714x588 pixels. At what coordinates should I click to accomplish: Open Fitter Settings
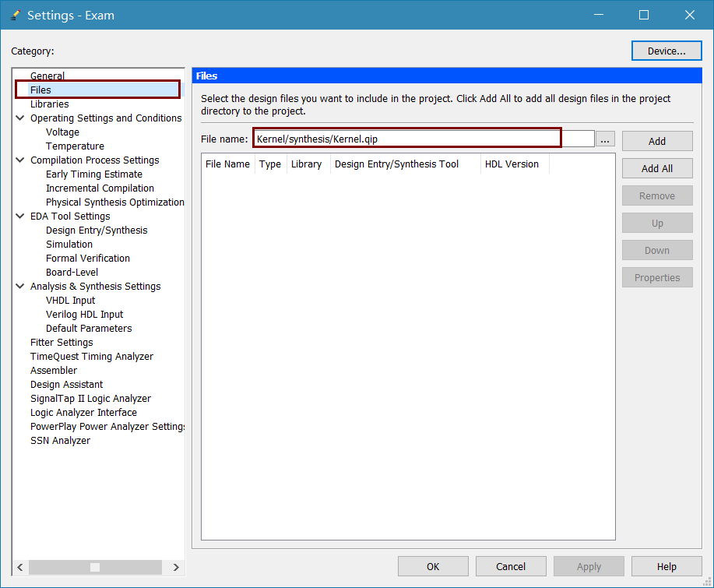click(62, 343)
